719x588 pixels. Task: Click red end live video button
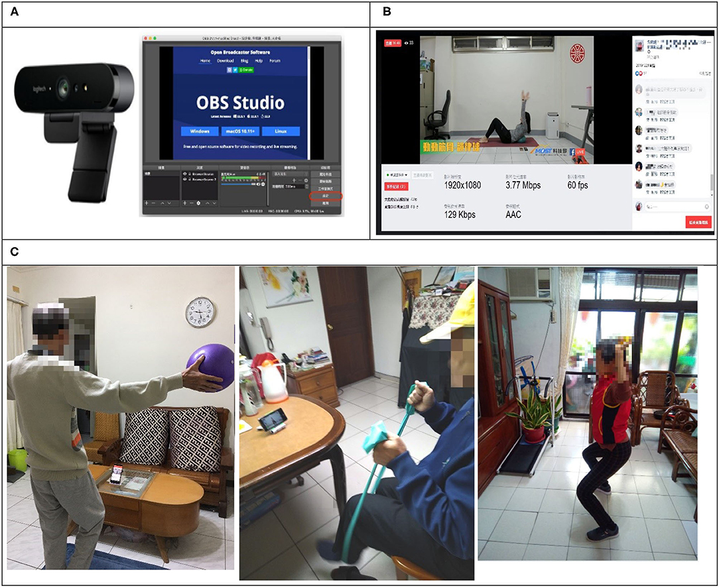click(x=698, y=222)
